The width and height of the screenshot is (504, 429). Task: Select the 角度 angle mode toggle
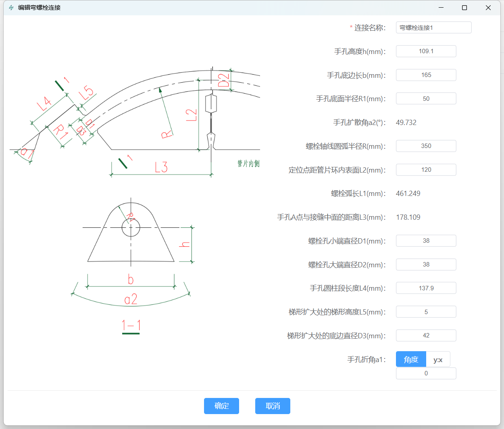click(x=411, y=359)
